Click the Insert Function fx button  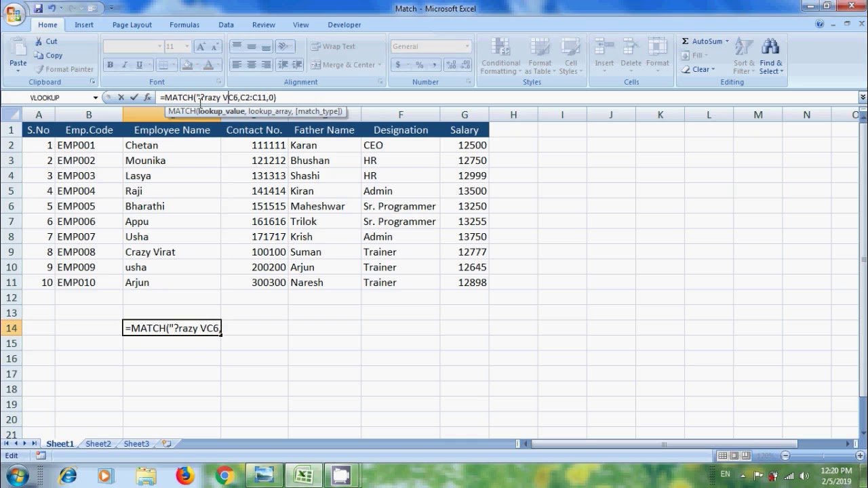point(147,98)
